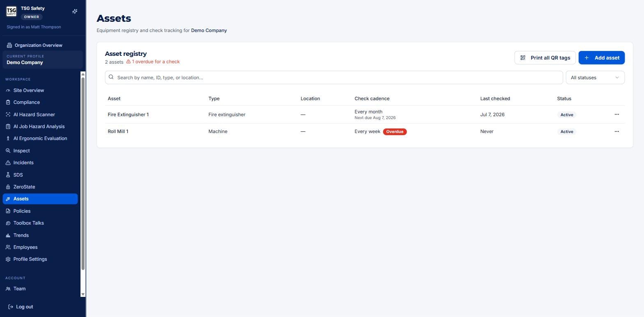This screenshot has width=644, height=317.
Task: Click the Compliance clipboard icon
Action: click(8, 102)
